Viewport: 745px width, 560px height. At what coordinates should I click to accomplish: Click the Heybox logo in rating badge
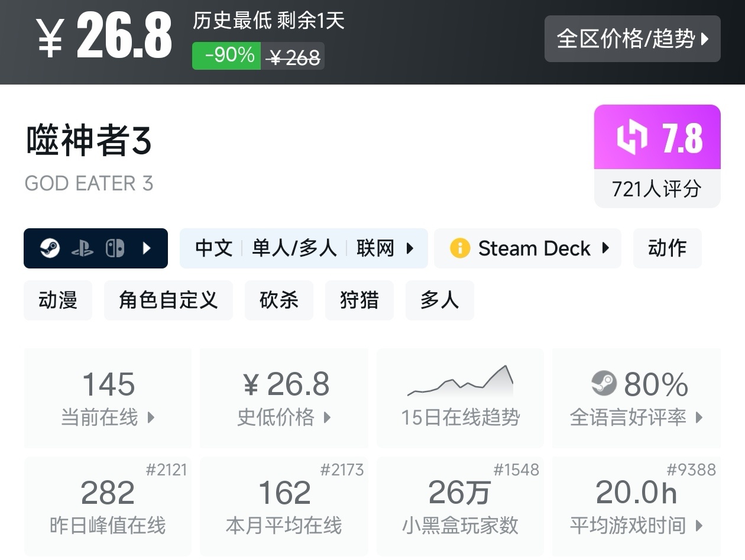(632, 137)
